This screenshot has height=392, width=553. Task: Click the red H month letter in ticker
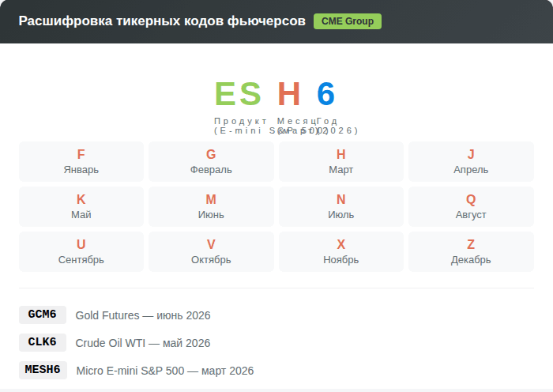289,95
